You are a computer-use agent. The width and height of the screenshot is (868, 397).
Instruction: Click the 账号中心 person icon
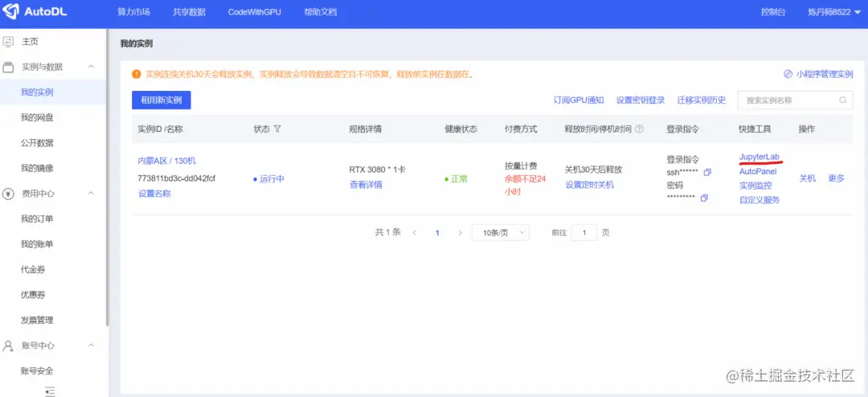click(x=8, y=346)
